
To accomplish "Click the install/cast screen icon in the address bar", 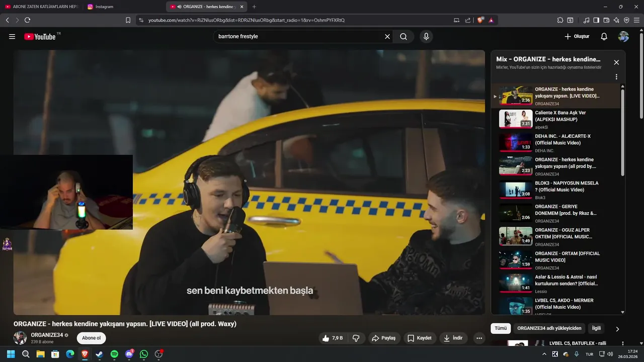I will (x=456, y=20).
